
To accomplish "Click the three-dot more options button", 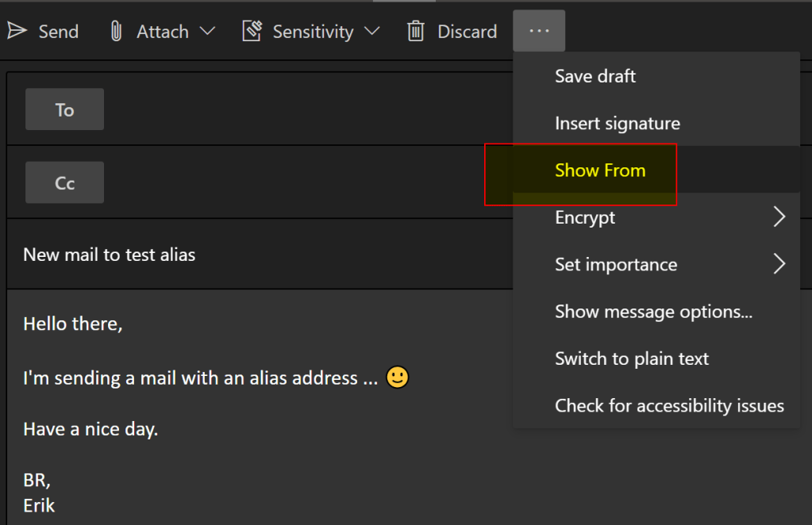I will pyautogui.click(x=539, y=31).
